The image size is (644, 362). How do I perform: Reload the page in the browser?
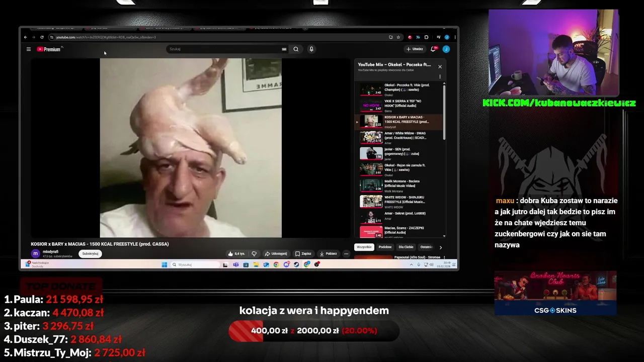[x=42, y=37]
